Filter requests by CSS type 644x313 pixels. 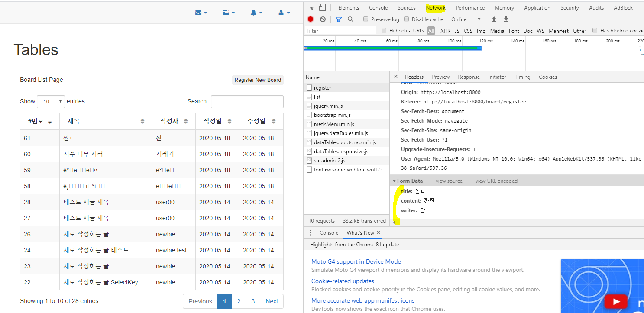pos(468,31)
